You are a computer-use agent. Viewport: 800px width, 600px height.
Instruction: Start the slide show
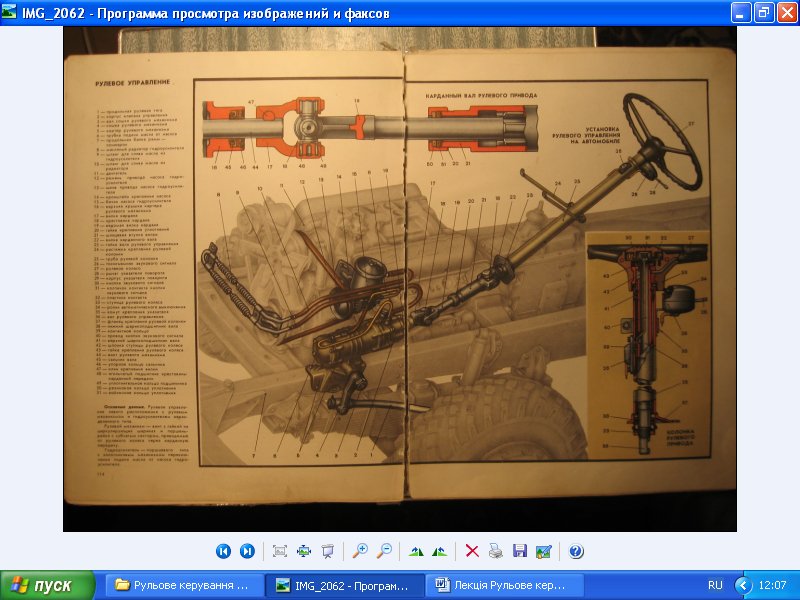tap(327, 551)
